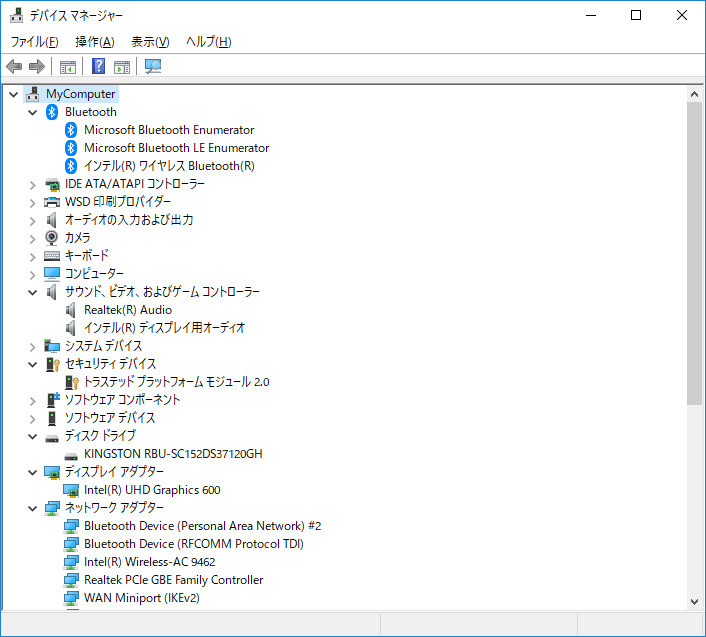
Task: Click the scrollbar up arrow
Action: [694, 94]
